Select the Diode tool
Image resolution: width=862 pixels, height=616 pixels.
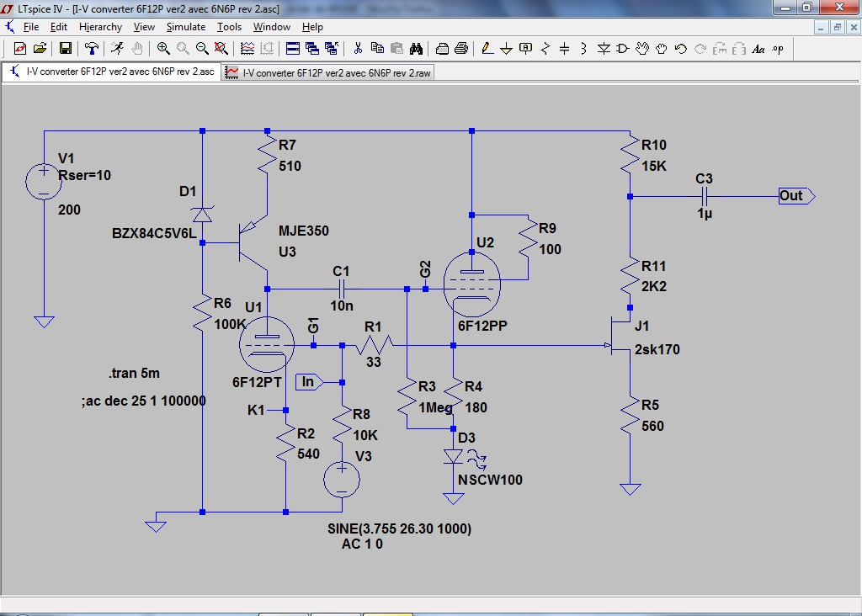[x=604, y=49]
